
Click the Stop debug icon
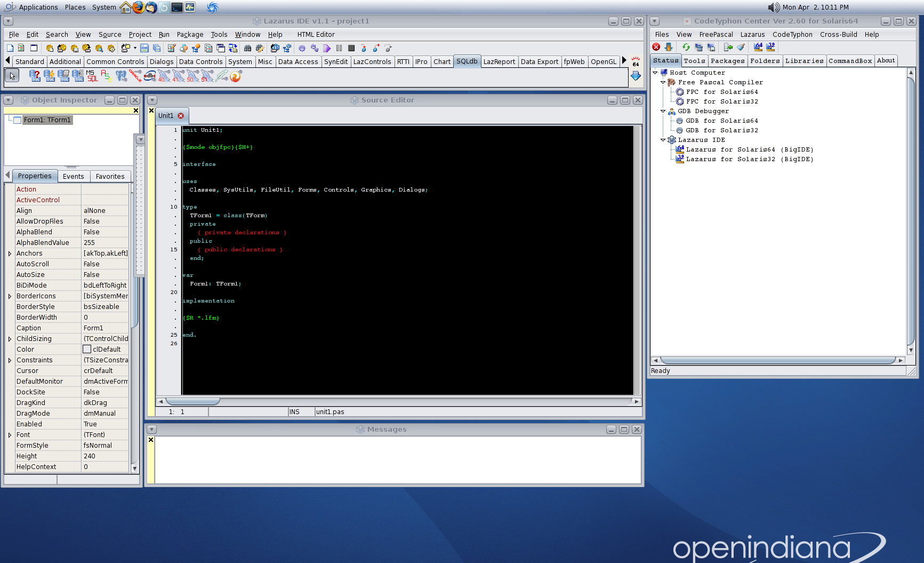pyautogui.click(x=351, y=48)
